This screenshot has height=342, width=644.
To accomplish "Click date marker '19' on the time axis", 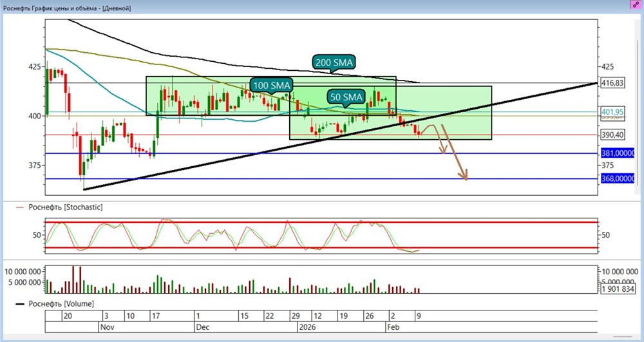I will coord(343,316).
